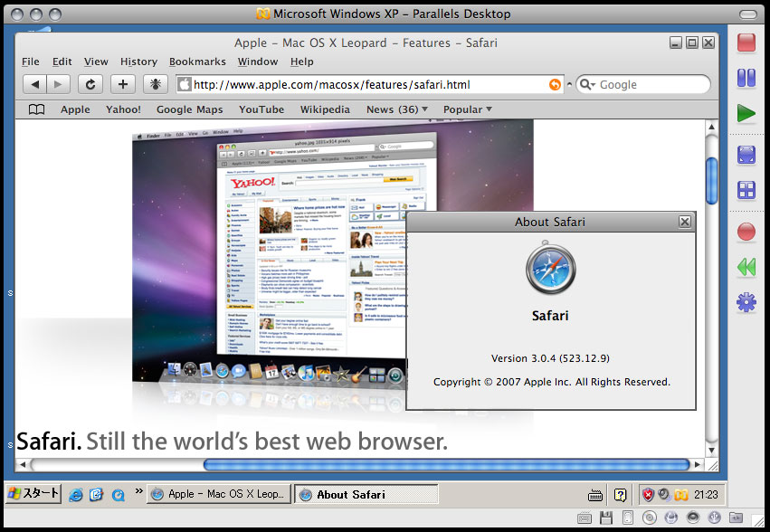Click the Parallels shared folders status icon

pyautogui.click(x=737, y=518)
